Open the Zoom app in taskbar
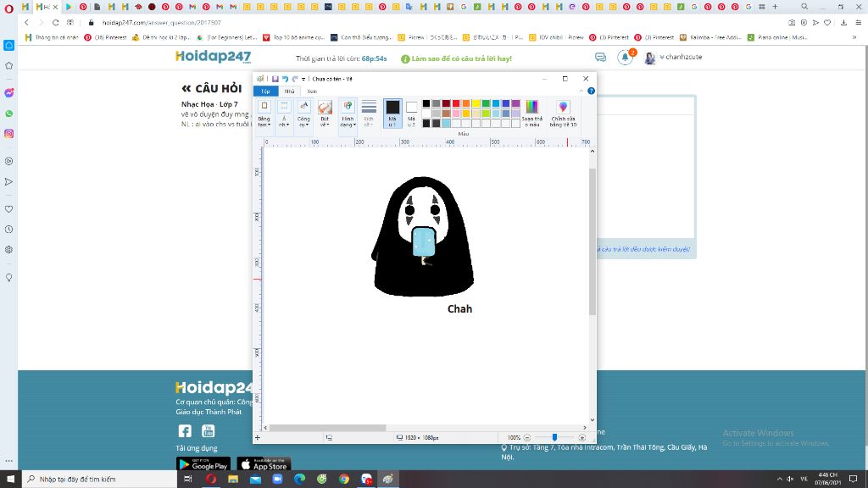Viewport: 868px width, 488px height. 277,480
